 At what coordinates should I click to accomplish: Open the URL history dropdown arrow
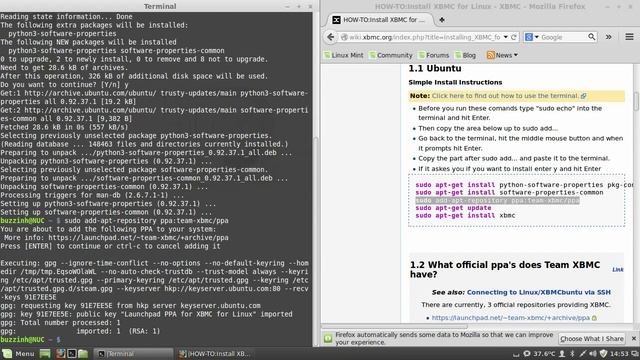coord(506,37)
